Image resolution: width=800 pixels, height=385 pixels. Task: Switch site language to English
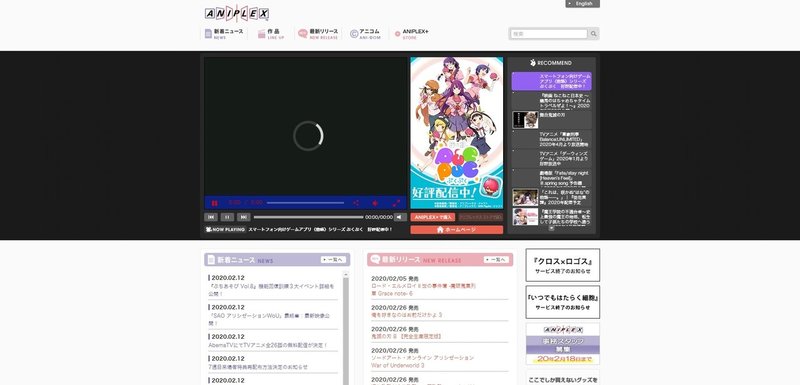click(583, 4)
